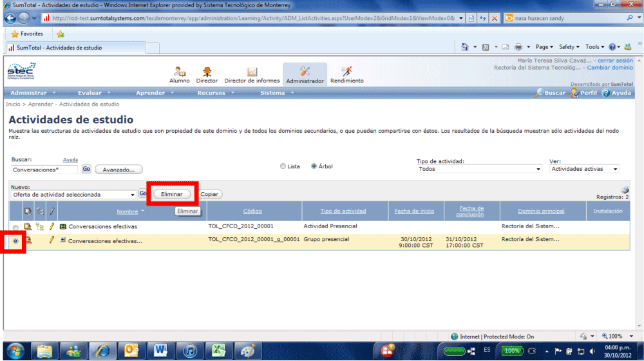Sort by the Nombre column header

click(x=128, y=211)
